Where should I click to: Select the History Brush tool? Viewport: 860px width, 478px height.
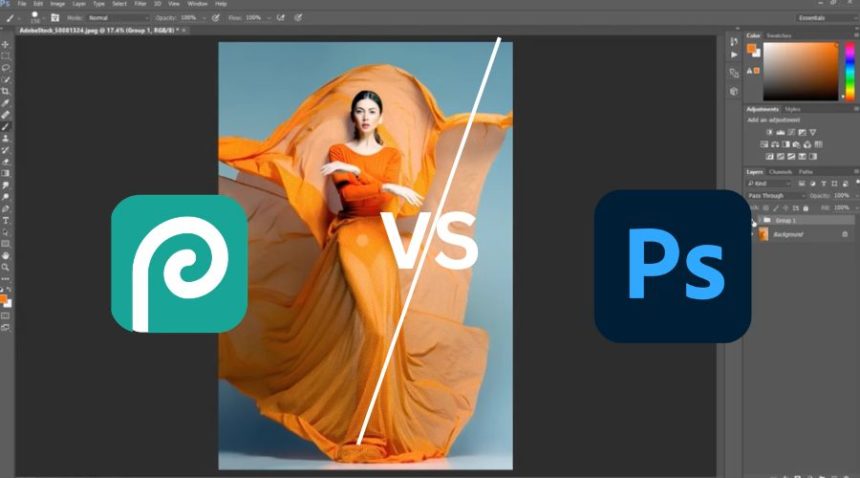tap(5, 150)
